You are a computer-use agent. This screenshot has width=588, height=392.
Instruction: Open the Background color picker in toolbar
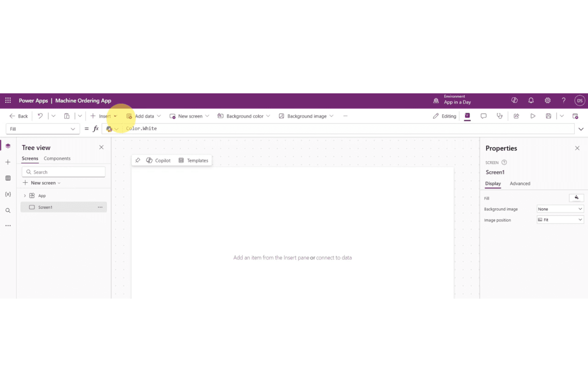tap(244, 116)
